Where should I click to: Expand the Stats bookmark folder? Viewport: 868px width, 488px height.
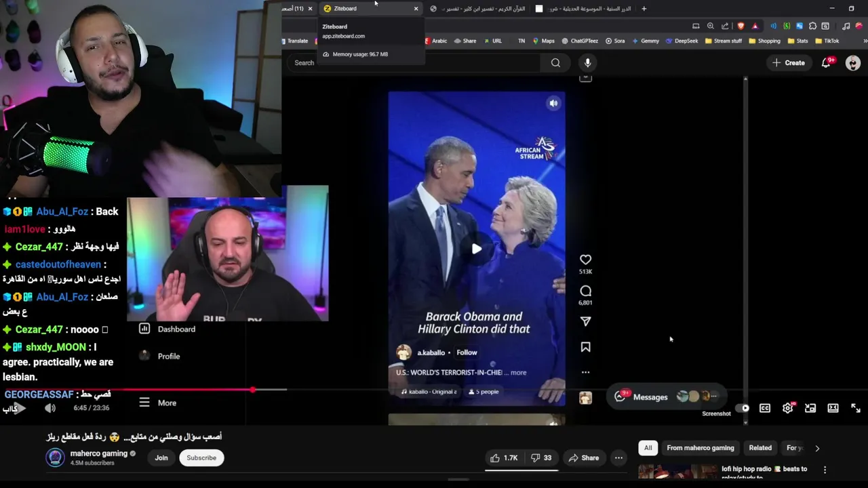798,41
